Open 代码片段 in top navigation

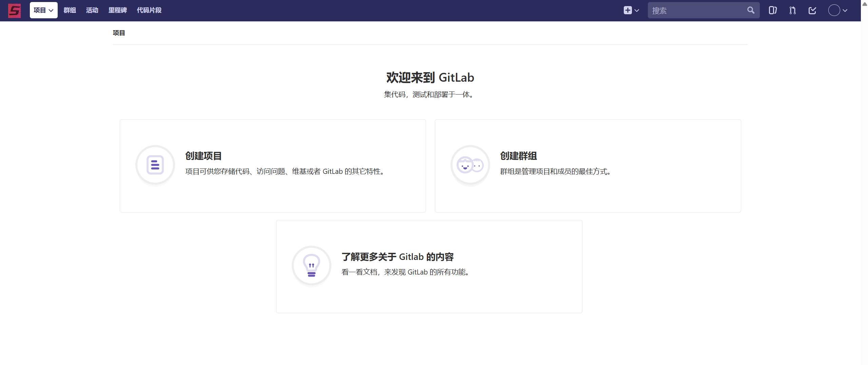tap(149, 10)
